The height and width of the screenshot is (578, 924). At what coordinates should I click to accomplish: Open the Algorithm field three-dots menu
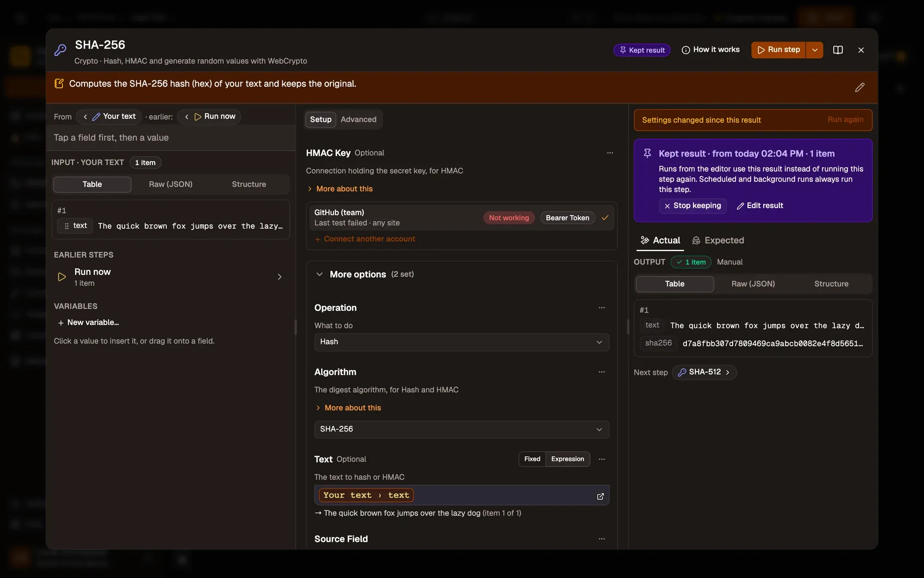602,372
